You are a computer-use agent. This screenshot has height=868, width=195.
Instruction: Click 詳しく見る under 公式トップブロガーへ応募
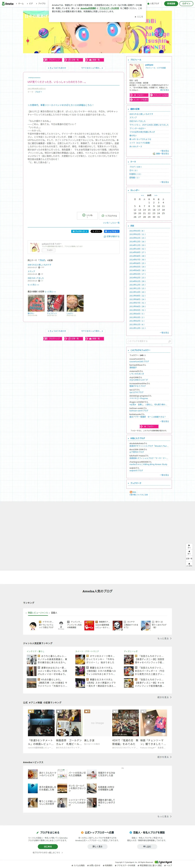pyautogui.click(x=97, y=846)
